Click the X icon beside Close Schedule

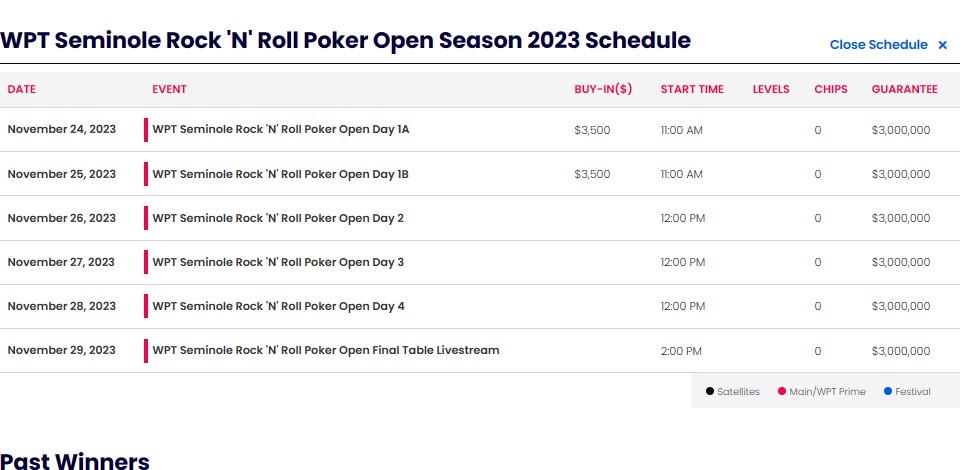click(942, 45)
